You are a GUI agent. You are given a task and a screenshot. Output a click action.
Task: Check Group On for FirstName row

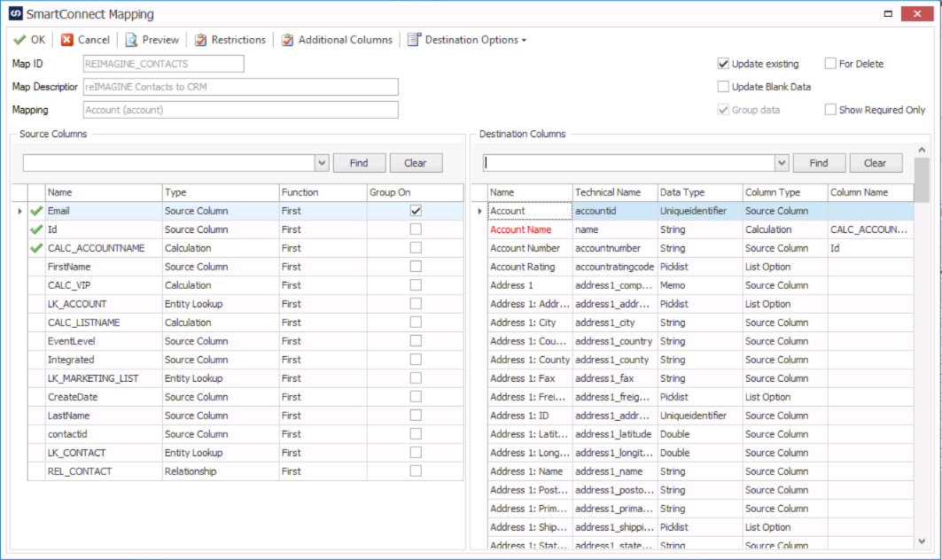coord(416,267)
